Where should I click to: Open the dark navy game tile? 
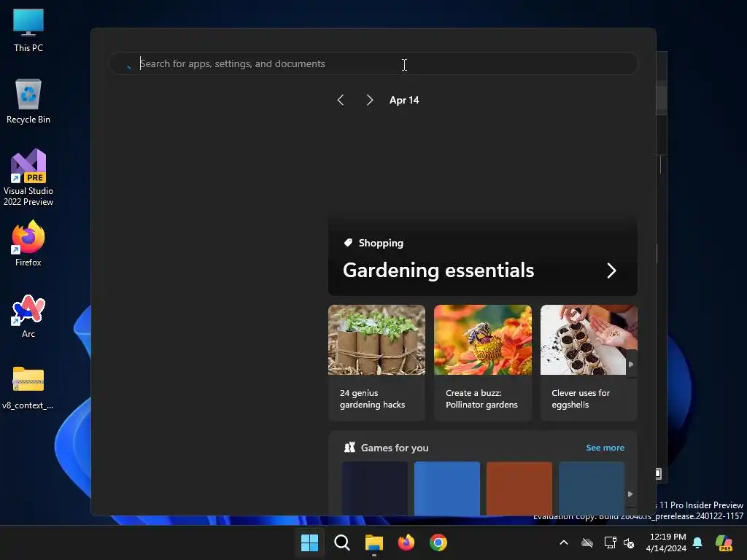click(374, 488)
